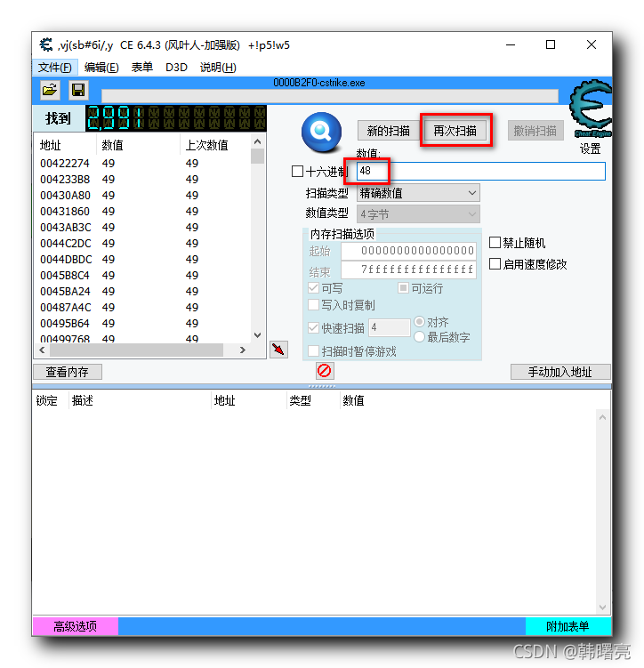This screenshot has height=668, width=644.
Task: Select address row 00487A4C
Action: point(142,307)
